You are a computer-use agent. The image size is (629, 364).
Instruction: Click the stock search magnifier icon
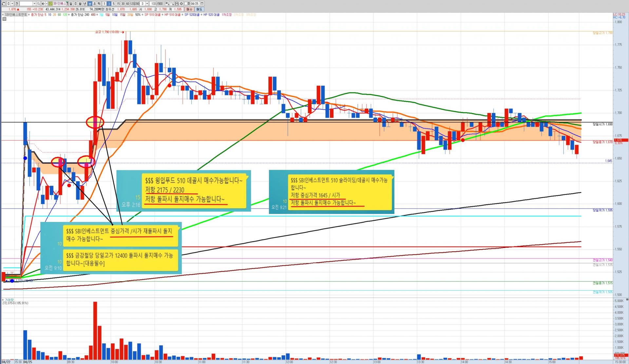(38, 4)
